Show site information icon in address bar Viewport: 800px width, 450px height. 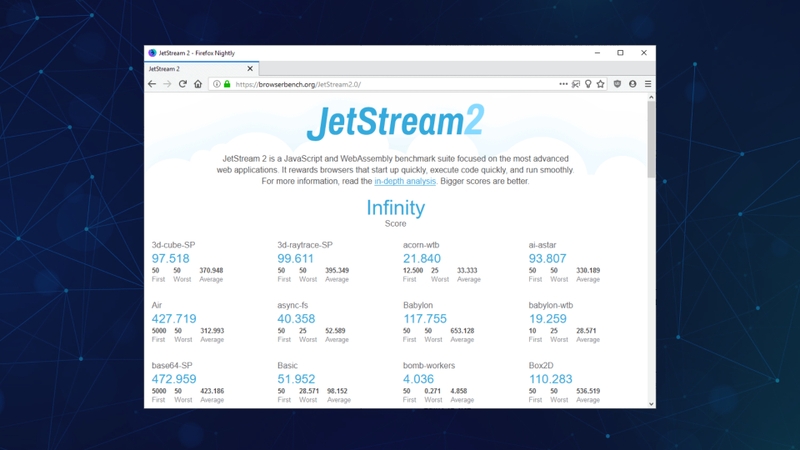217,84
